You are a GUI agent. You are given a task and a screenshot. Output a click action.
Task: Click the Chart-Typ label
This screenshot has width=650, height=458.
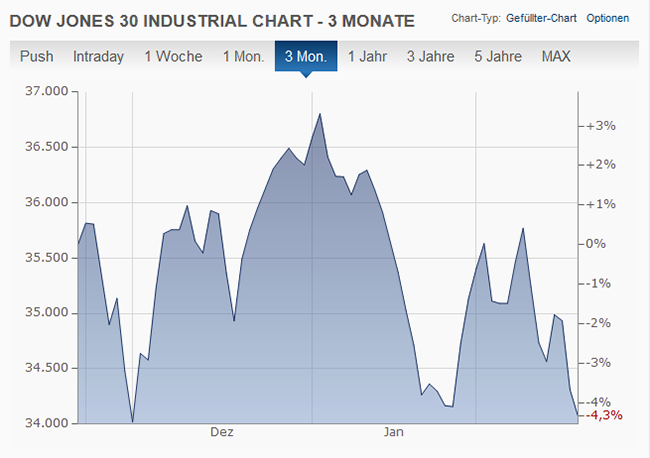click(476, 18)
